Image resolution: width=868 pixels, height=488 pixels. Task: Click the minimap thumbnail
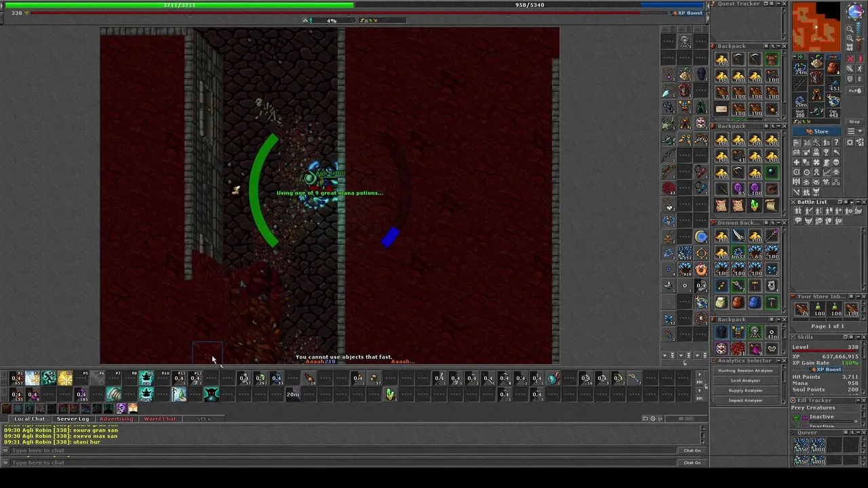816,27
